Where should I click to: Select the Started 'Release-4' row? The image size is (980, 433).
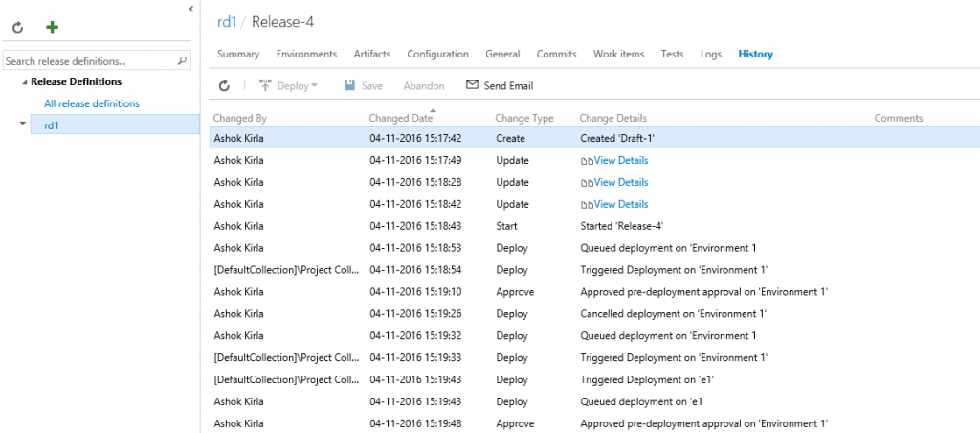pos(595,226)
